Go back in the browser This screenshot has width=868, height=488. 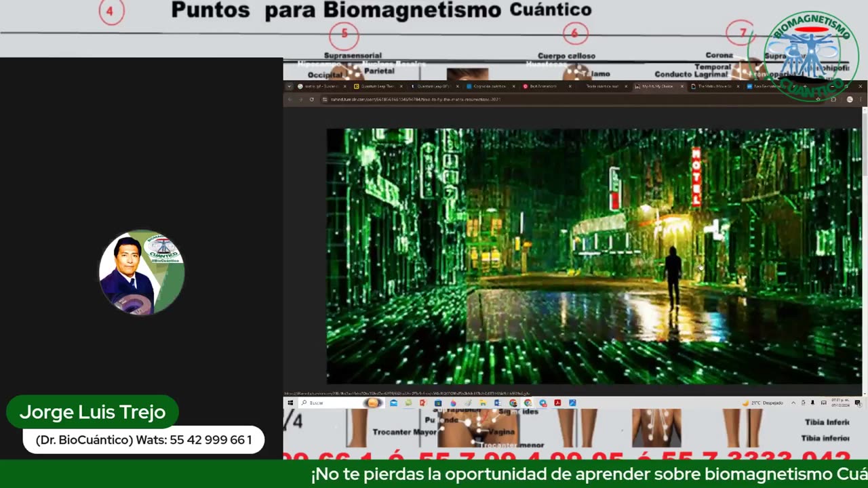click(290, 99)
